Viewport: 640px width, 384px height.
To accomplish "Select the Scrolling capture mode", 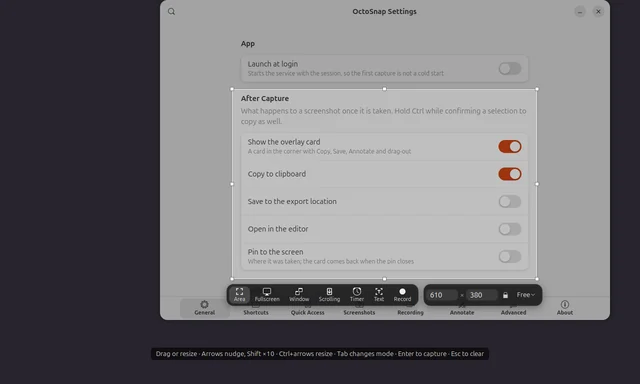I will click(x=329, y=295).
